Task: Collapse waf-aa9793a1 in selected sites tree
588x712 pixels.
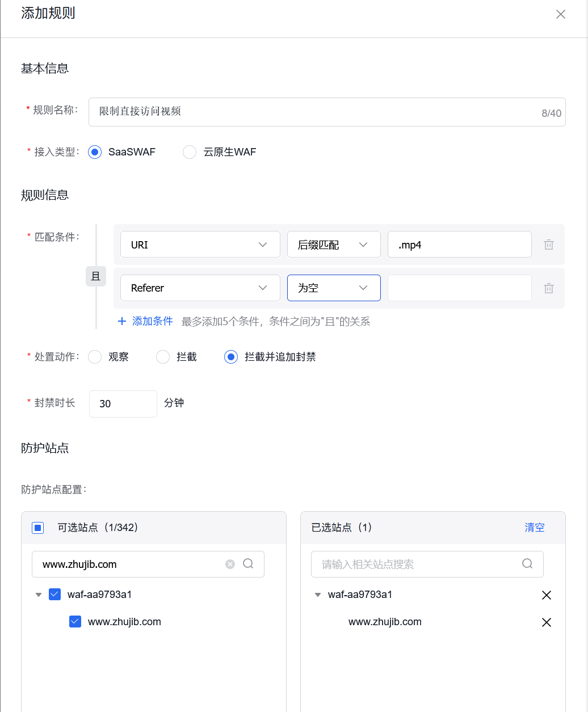Action: tap(318, 595)
